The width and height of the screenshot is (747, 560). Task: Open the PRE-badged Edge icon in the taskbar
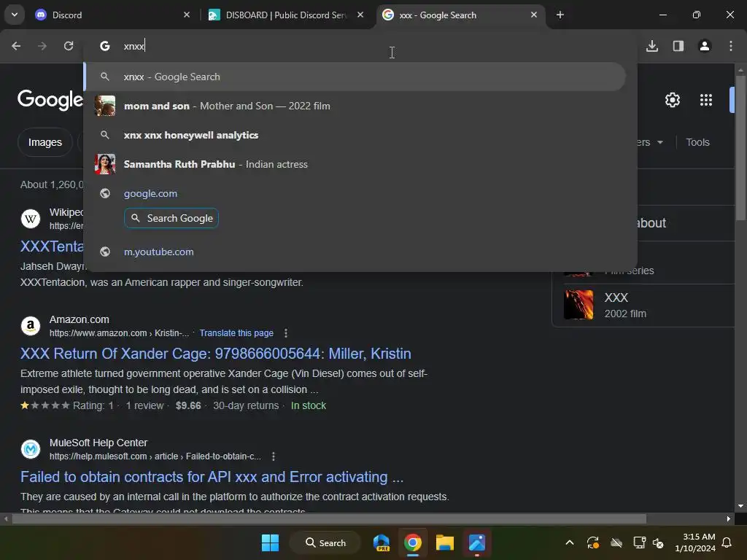pyautogui.click(x=381, y=542)
